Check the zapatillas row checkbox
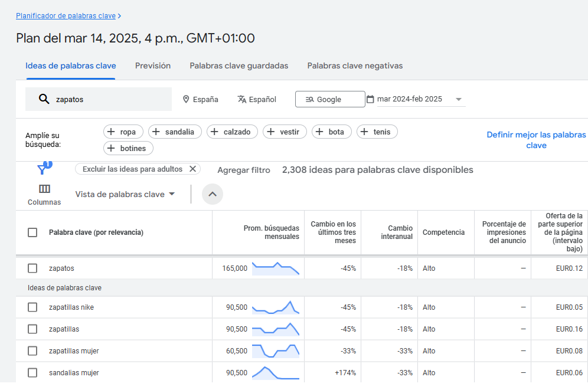Image resolution: width=588 pixels, height=390 pixels. (32, 329)
